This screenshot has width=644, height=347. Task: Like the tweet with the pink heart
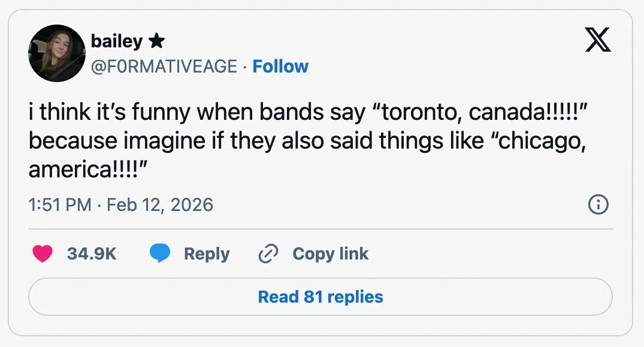[x=43, y=254]
